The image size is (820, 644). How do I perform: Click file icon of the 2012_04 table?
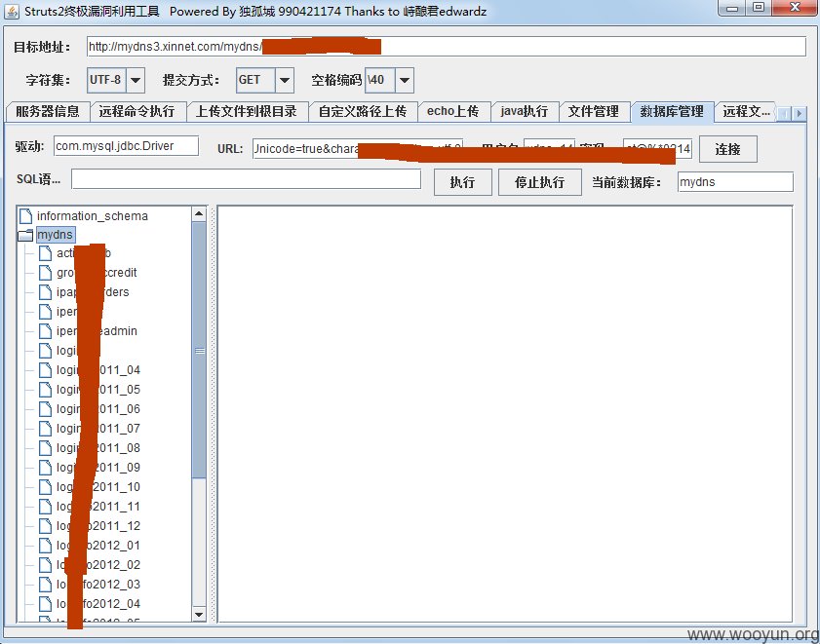point(46,604)
